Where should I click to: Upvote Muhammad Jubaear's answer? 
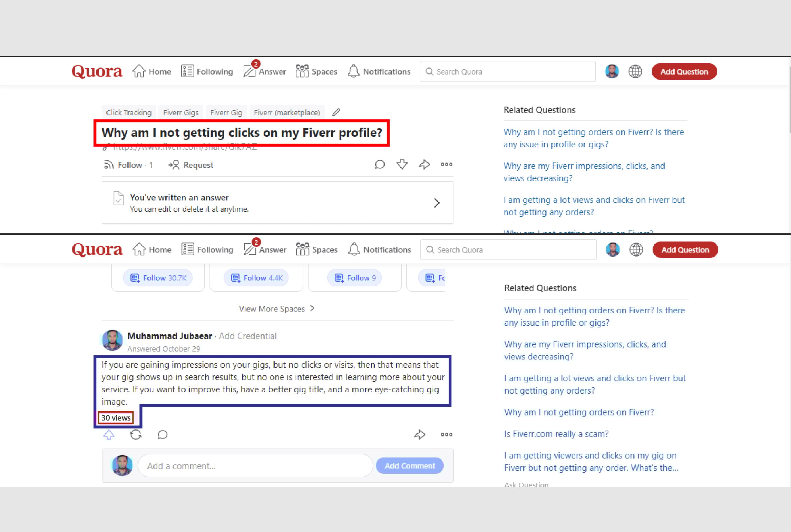pyautogui.click(x=109, y=434)
